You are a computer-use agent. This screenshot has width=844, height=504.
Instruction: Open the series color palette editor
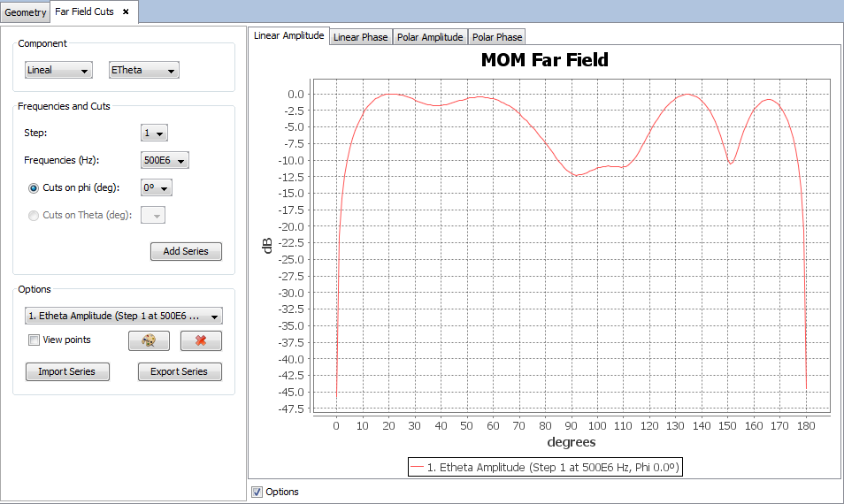[149, 341]
